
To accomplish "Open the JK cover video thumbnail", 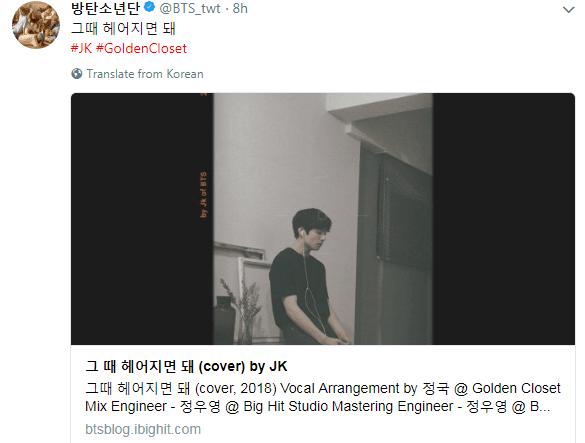I will pos(323,219).
